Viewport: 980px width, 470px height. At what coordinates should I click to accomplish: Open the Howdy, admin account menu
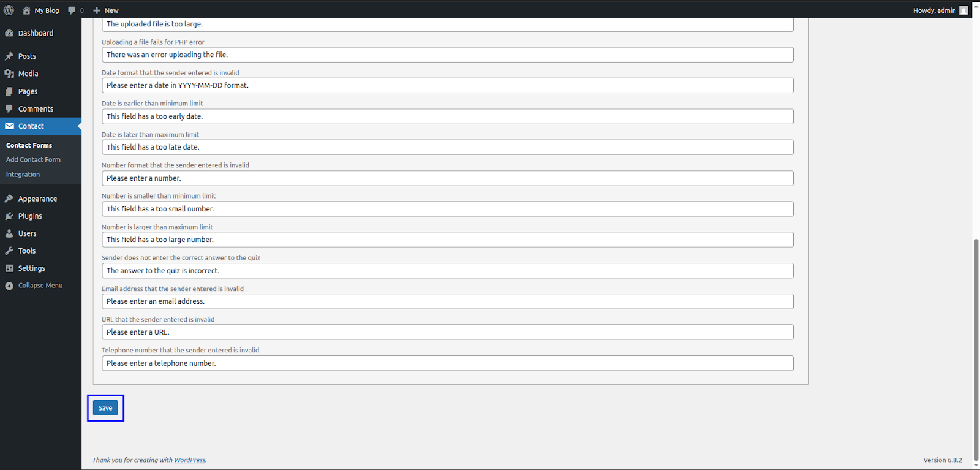(x=934, y=10)
